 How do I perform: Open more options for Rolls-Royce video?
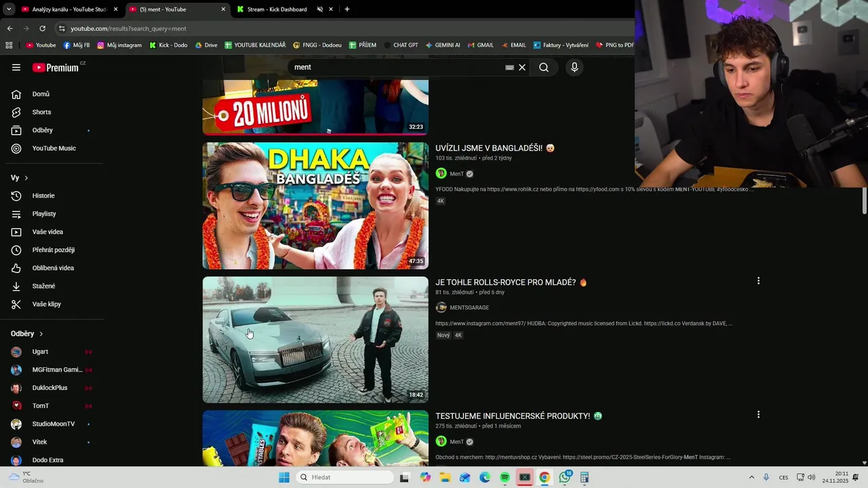tap(758, 281)
